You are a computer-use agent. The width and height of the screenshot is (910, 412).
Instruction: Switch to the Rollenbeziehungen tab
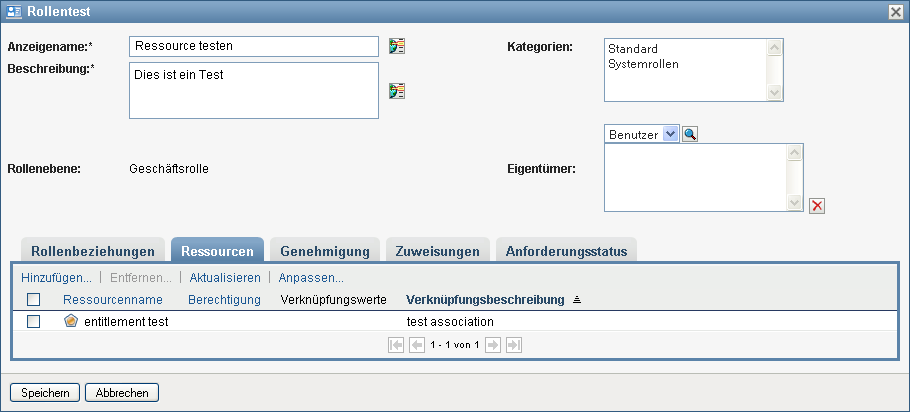pos(92,251)
